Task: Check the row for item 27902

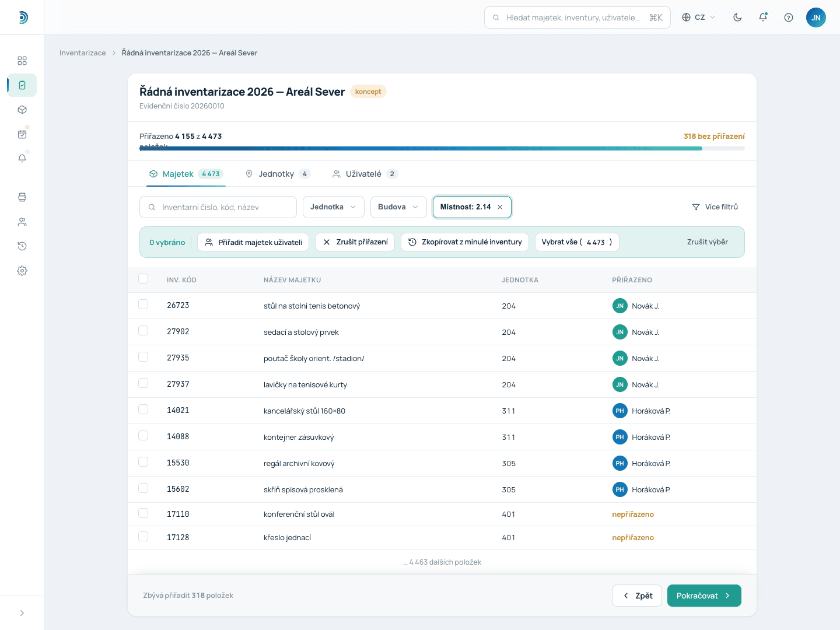Action: 143,331
